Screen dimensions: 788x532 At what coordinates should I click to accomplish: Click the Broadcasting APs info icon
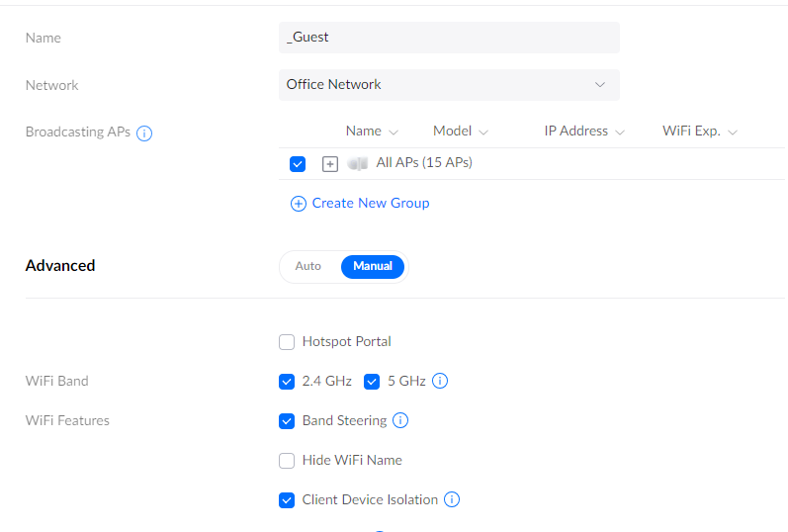pyautogui.click(x=144, y=133)
